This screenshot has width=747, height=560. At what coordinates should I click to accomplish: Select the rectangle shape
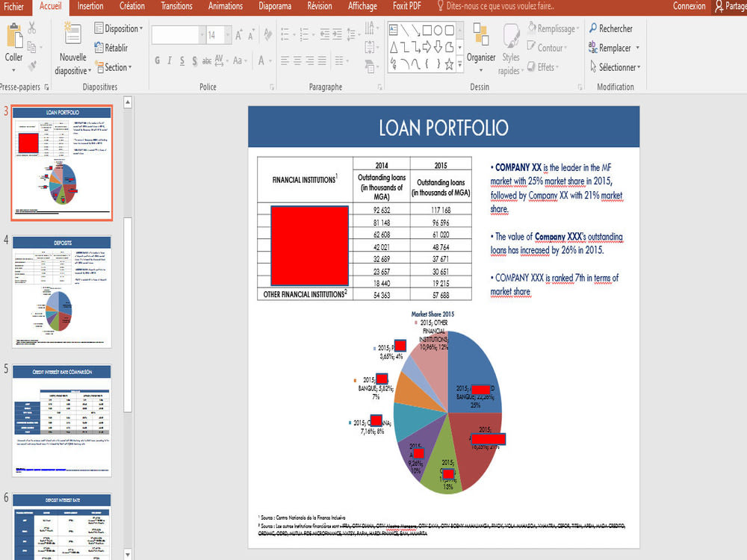(427, 30)
